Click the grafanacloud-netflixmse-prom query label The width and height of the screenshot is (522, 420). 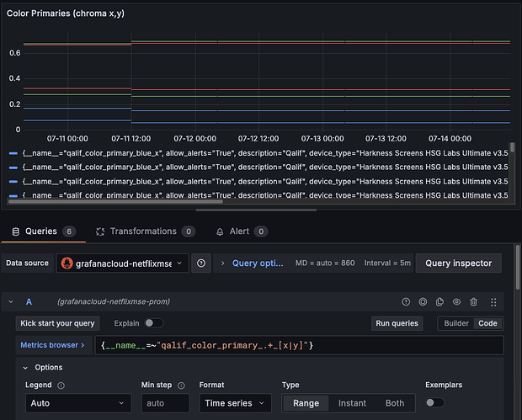click(x=114, y=301)
